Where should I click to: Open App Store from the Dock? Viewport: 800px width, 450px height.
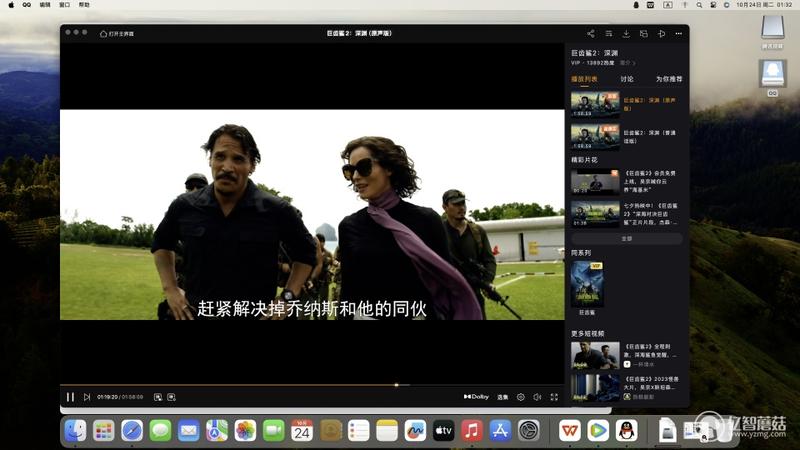point(500,431)
